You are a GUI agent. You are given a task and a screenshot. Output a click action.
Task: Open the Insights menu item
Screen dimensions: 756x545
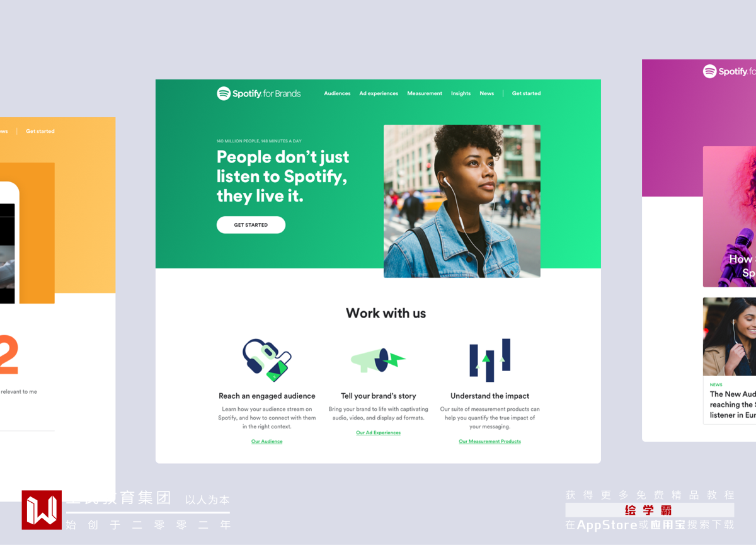(x=461, y=93)
